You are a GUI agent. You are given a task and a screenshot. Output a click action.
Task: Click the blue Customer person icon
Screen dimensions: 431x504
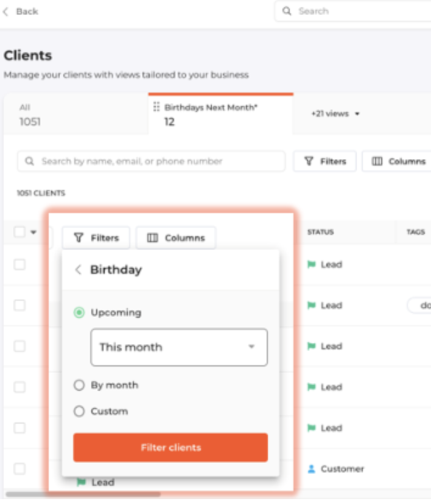click(x=311, y=469)
